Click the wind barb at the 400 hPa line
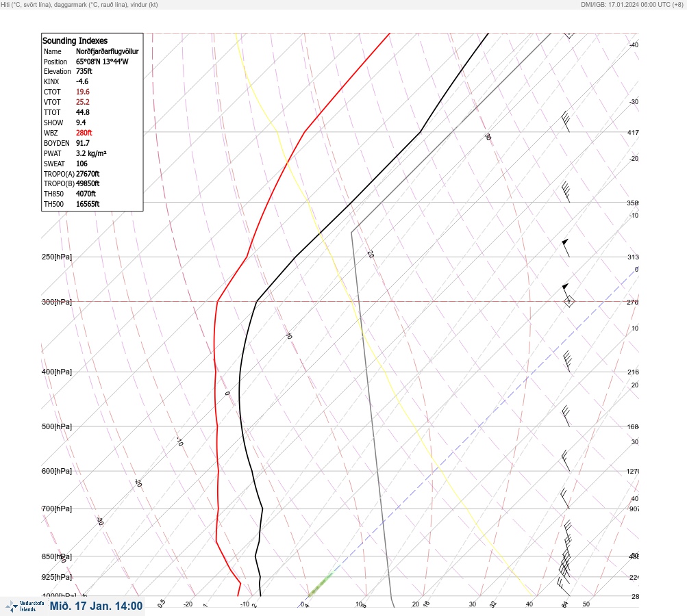The image size is (687, 616). point(566,361)
